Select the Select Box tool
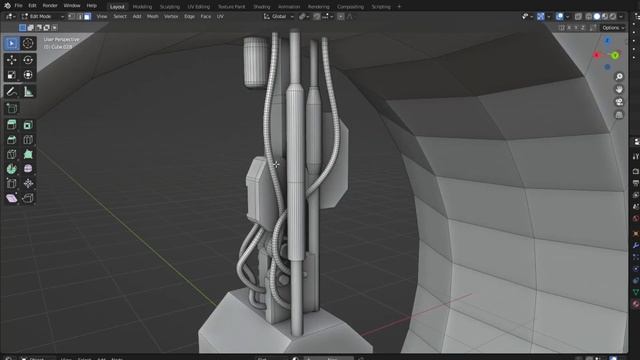The image size is (640, 360). 11,43
